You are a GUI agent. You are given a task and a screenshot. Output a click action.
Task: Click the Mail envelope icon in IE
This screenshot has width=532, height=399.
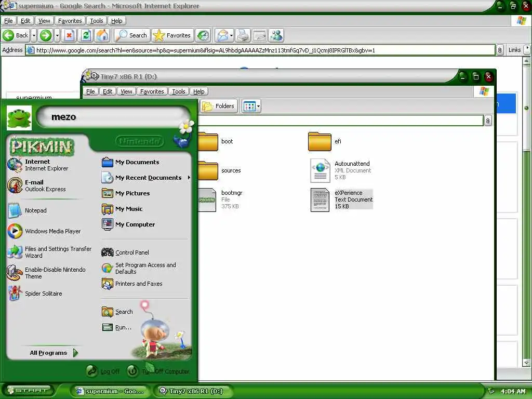222,35
